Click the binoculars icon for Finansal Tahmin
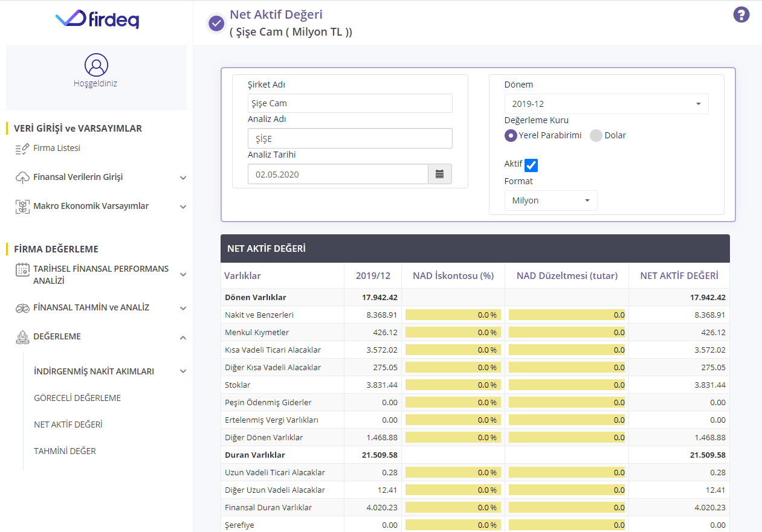The height and width of the screenshot is (532, 762). (22, 308)
